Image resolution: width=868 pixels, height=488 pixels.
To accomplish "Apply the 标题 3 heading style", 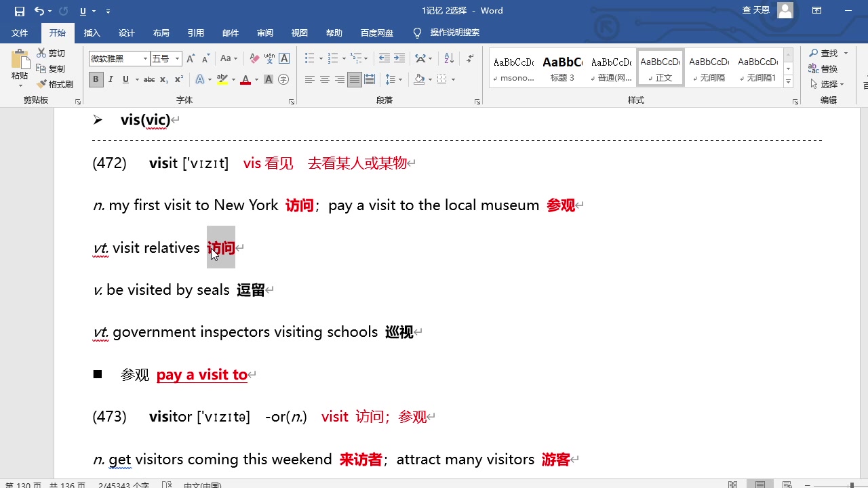I will point(563,68).
